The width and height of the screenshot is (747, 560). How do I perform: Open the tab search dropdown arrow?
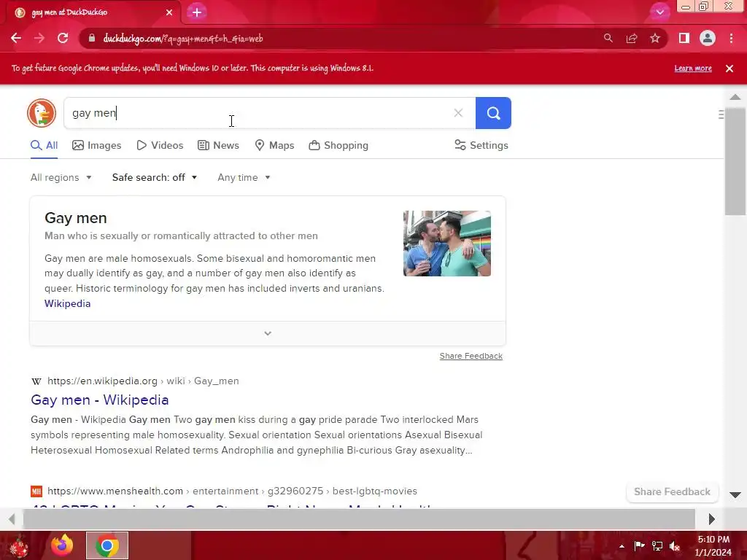pos(659,12)
